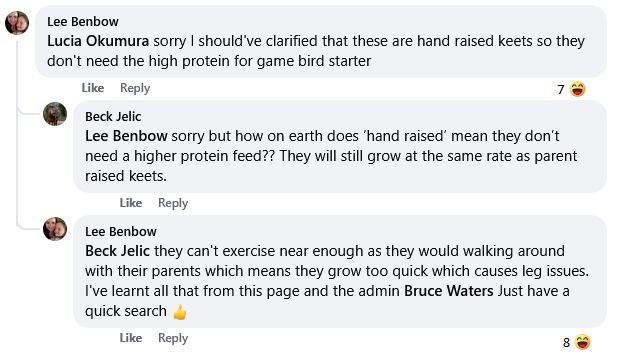Reply to the comment mentioning leg issues
This screenshot has height=361, width=630.
(x=173, y=338)
